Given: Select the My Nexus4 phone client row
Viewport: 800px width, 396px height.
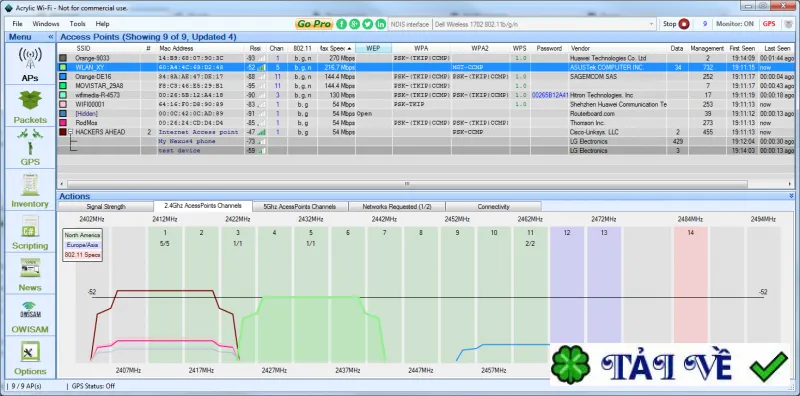Looking at the screenshot, I should [x=426, y=141].
